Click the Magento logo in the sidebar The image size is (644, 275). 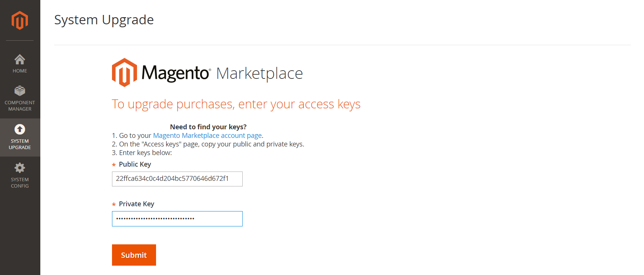click(20, 20)
